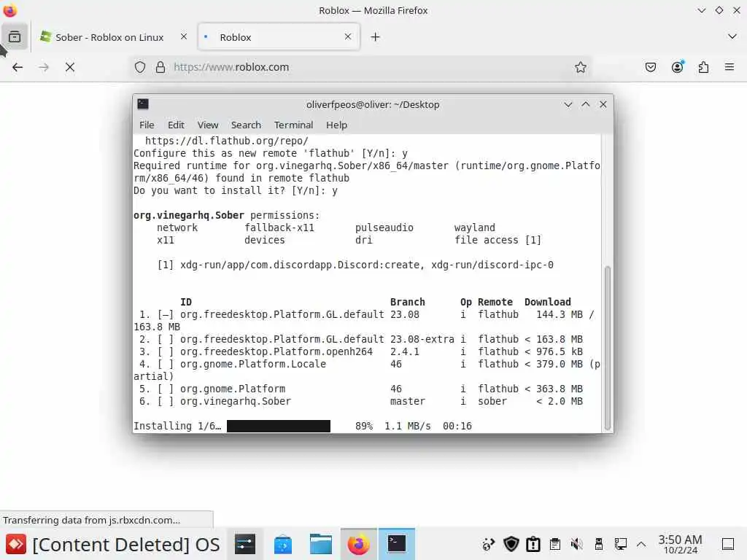Screen dimensions: 747x560
Task: Open Firefox extensions puzzle icon
Action: (x=703, y=67)
